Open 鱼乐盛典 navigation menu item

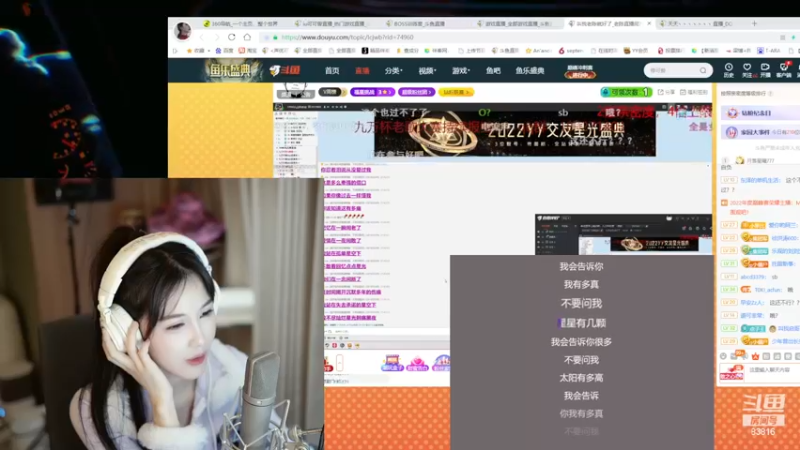click(x=530, y=70)
